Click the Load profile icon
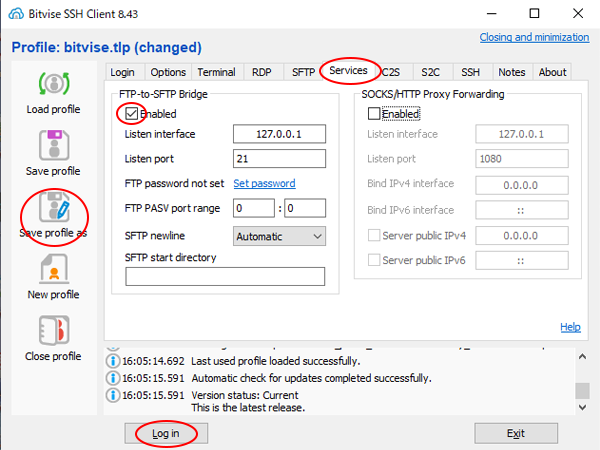 click(54, 83)
